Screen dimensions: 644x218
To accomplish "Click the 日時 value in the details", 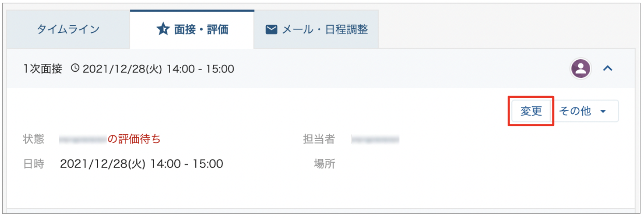I will 141,164.
